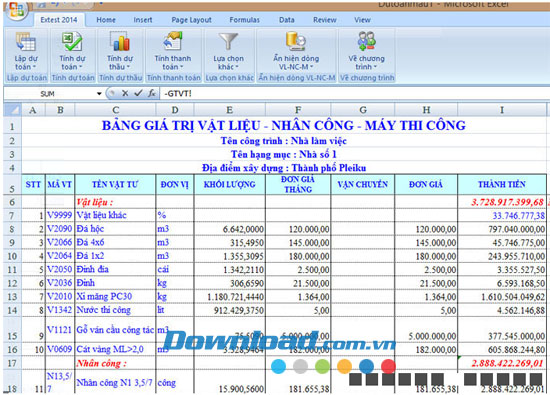Click the Về chương trình people icon
The width and height of the screenshot is (550, 395).
coord(367,41)
